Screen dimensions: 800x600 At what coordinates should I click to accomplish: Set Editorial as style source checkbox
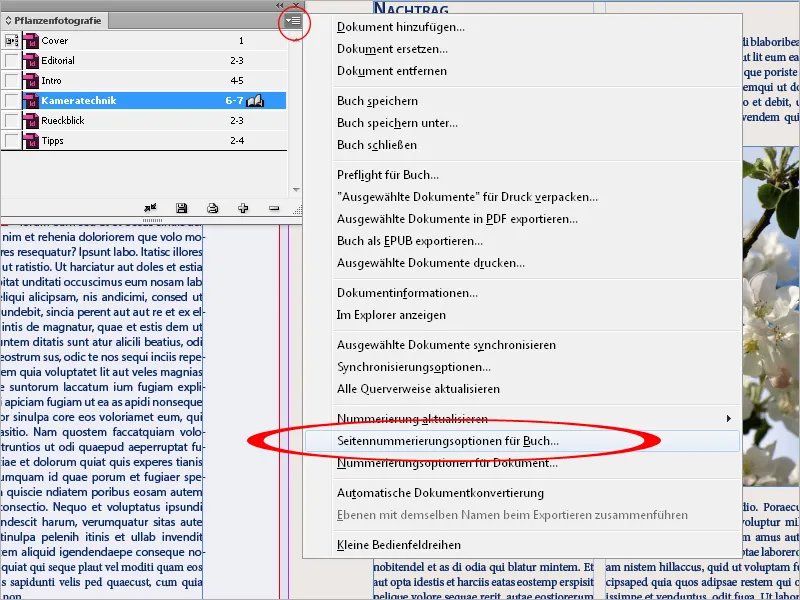pyautogui.click(x=11, y=61)
